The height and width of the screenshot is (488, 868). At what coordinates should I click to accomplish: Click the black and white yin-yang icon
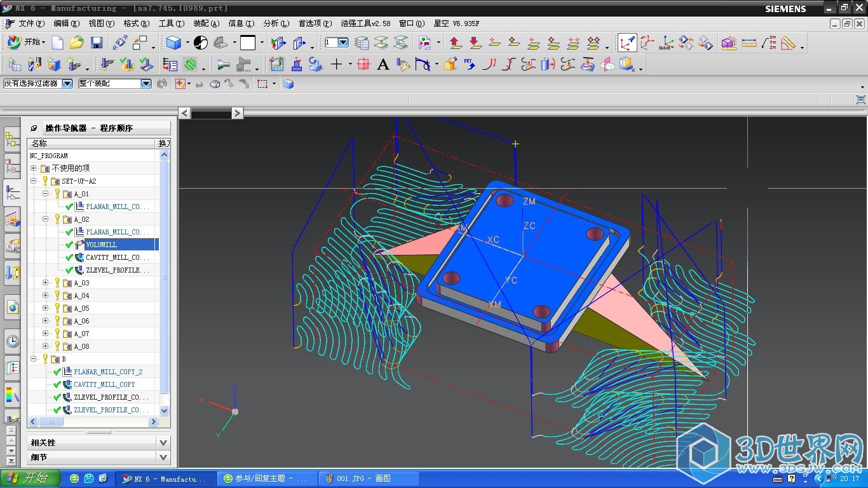tap(201, 43)
